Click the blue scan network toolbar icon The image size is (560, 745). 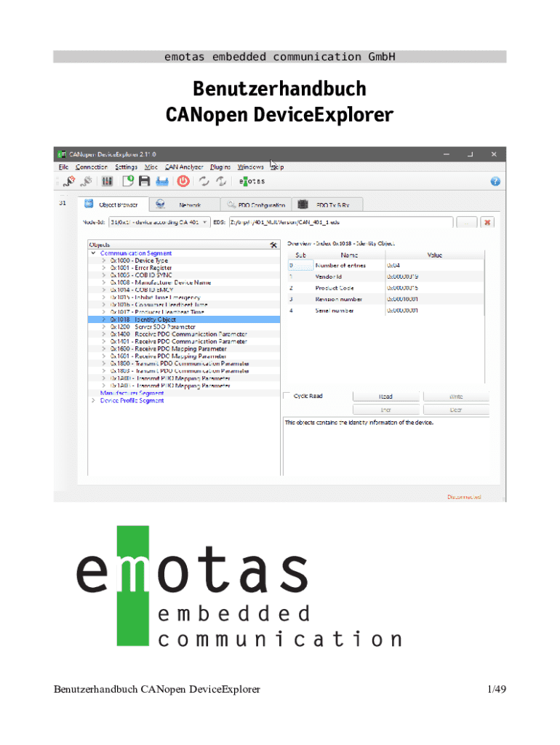(x=162, y=181)
